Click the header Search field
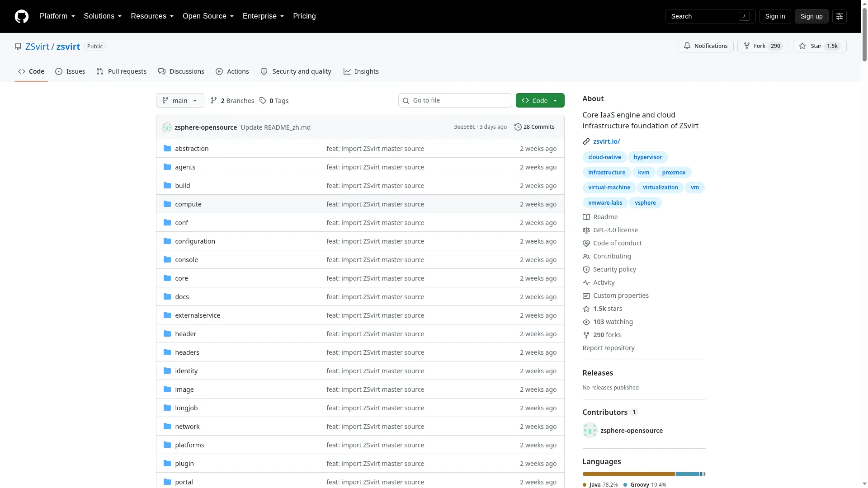 [x=710, y=16]
